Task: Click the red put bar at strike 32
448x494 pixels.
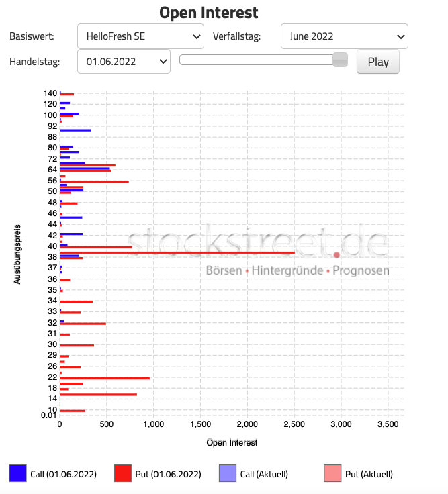Action: click(x=83, y=324)
